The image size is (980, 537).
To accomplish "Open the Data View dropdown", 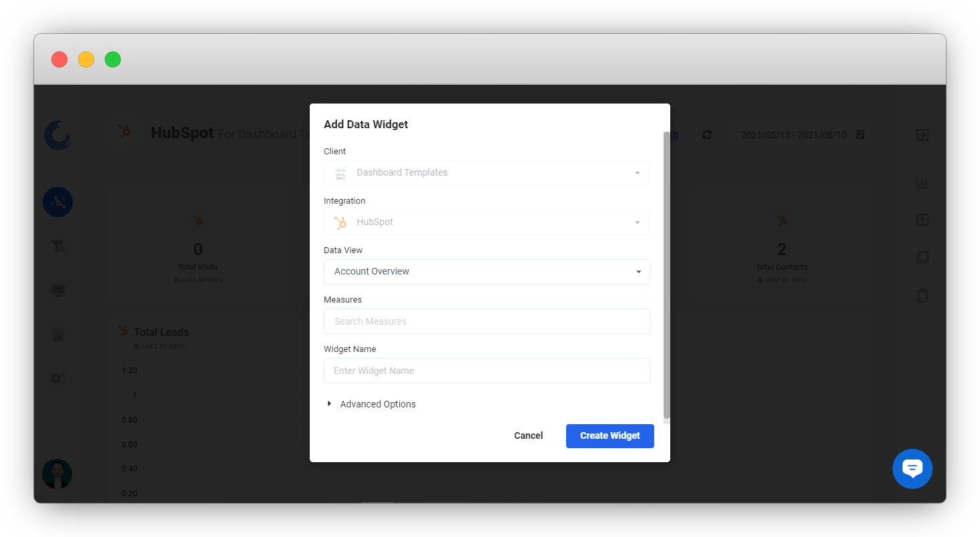I will [x=487, y=272].
